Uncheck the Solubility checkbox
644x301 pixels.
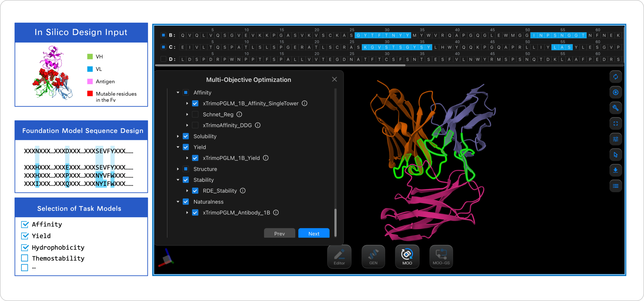tap(186, 136)
